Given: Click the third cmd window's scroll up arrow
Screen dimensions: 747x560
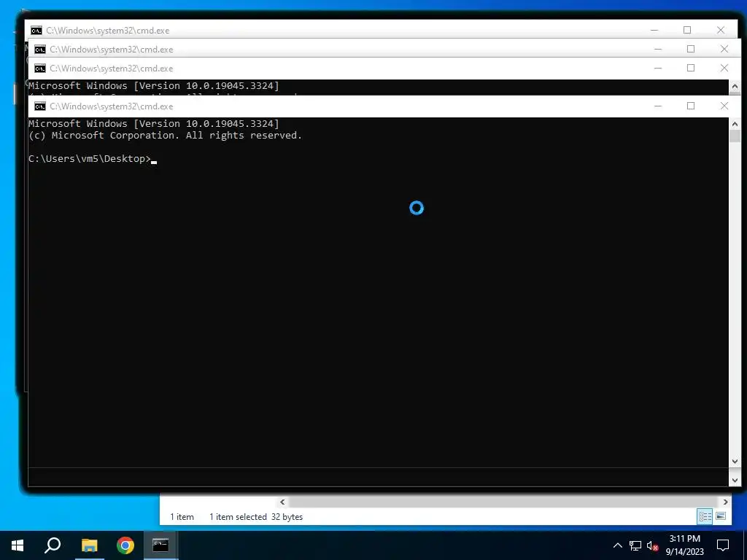Looking at the screenshot, I should click(735, 87).
